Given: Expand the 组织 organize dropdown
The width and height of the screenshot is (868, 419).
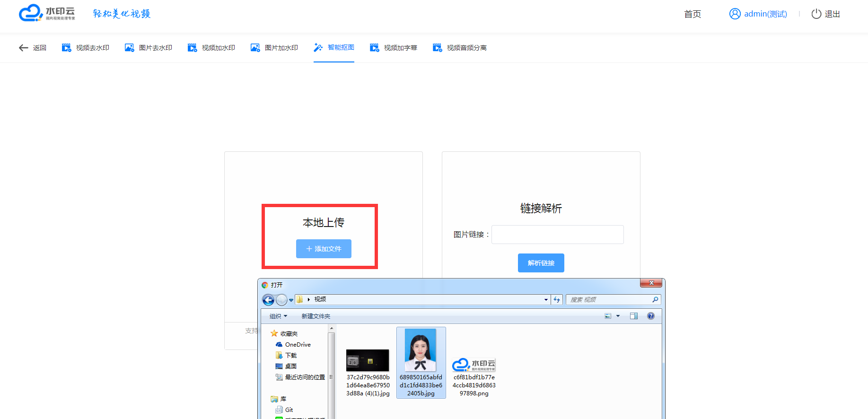Looking at the screenshot, I should click(278, 316).
